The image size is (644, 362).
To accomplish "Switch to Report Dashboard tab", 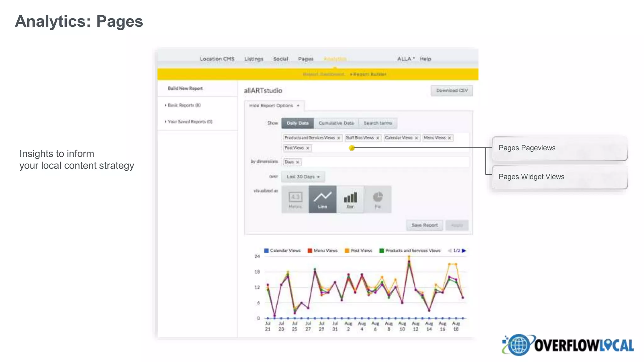I will (324, 74).
